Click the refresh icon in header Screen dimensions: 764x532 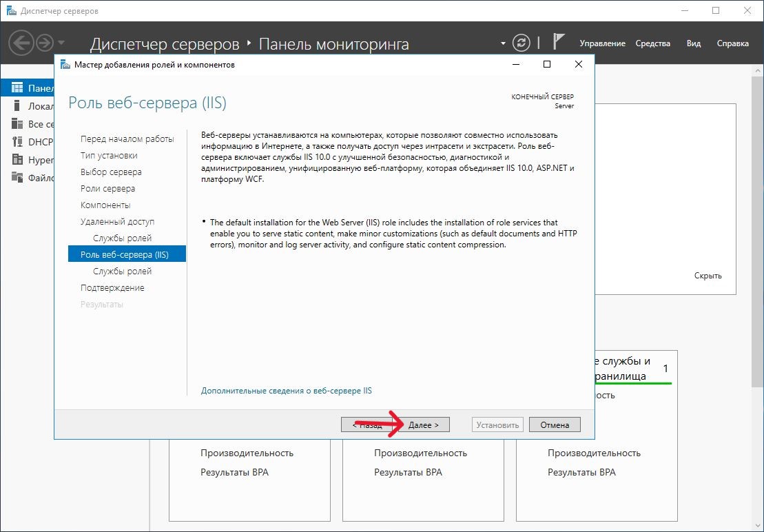pyautogui.click(x=522, y=43)
